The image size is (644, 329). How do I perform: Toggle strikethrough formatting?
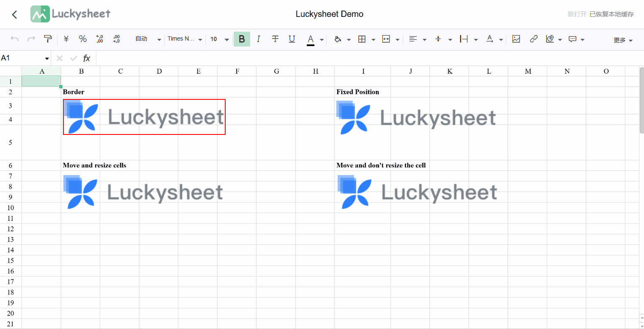[x=275, y=39]
